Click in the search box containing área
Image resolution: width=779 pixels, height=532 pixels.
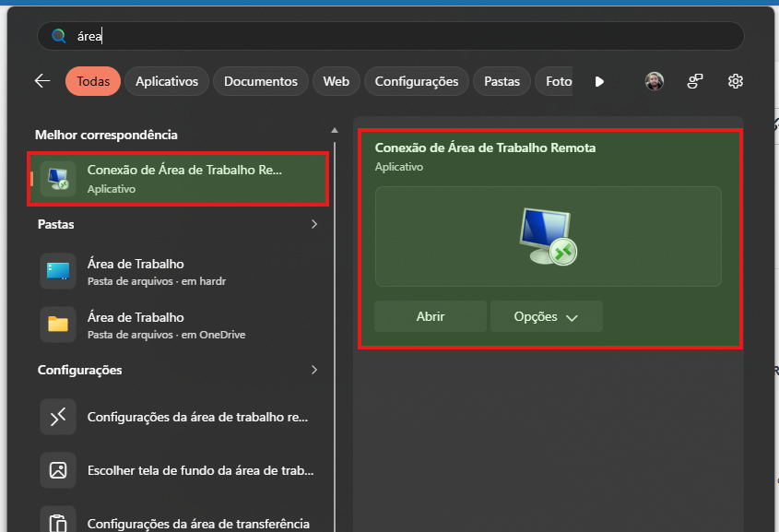coord(391,36)
